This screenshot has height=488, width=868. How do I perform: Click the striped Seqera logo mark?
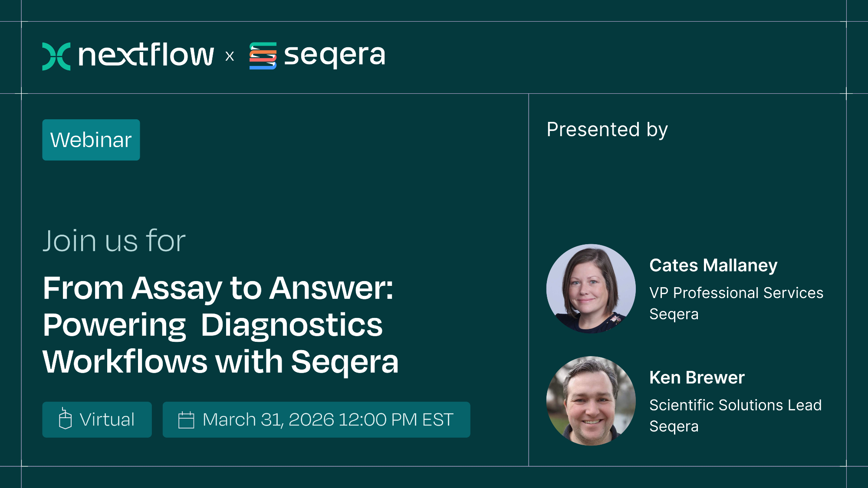coord(263,56)
